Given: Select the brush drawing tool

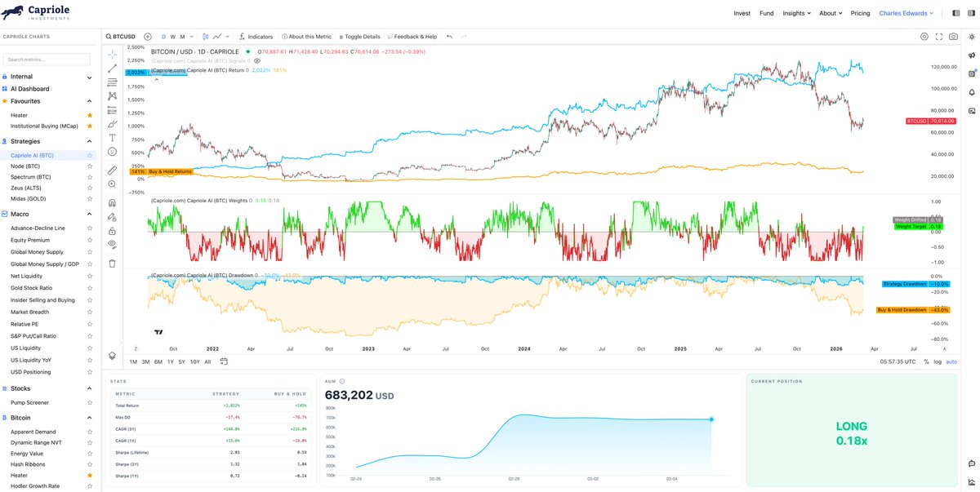Looking at the screenshot, I should [112, 123].
